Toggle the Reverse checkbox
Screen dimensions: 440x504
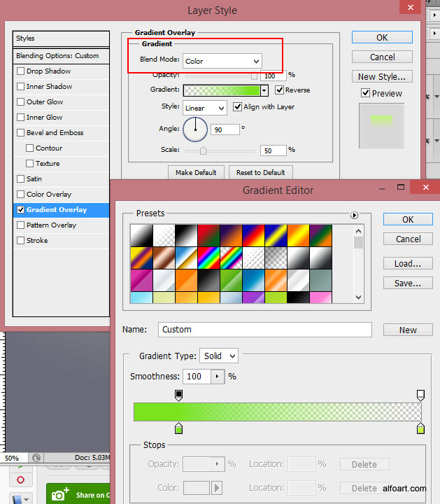(280, 90)
